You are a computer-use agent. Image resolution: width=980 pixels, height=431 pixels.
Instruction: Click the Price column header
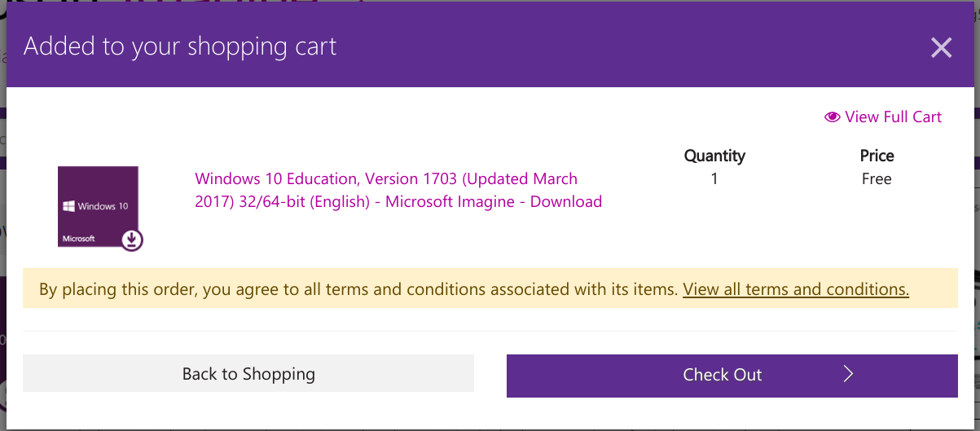[877, 156]
